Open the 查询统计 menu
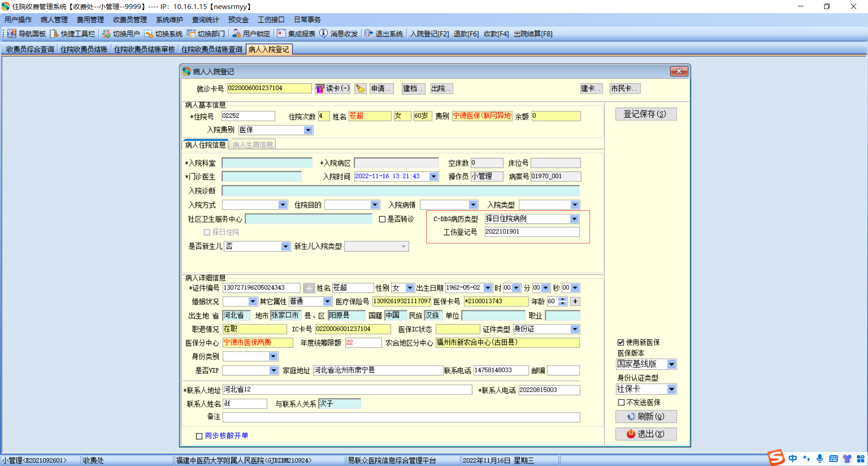 [206, 20]
